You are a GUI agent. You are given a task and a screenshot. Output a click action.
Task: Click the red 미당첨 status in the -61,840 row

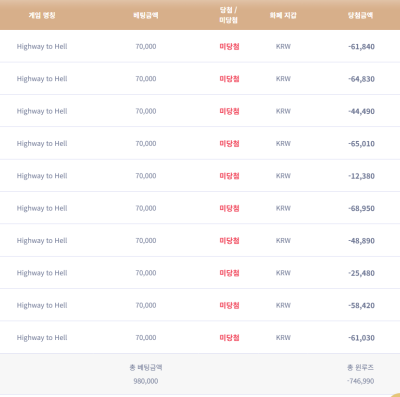pyautogui.click(x=229, y=47)
